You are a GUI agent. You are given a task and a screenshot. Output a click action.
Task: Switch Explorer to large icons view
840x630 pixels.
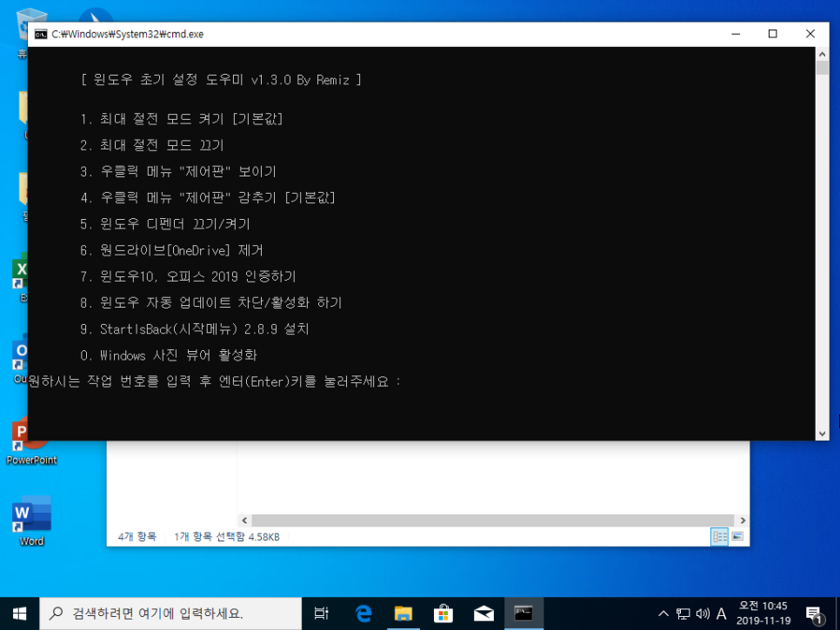737,536
